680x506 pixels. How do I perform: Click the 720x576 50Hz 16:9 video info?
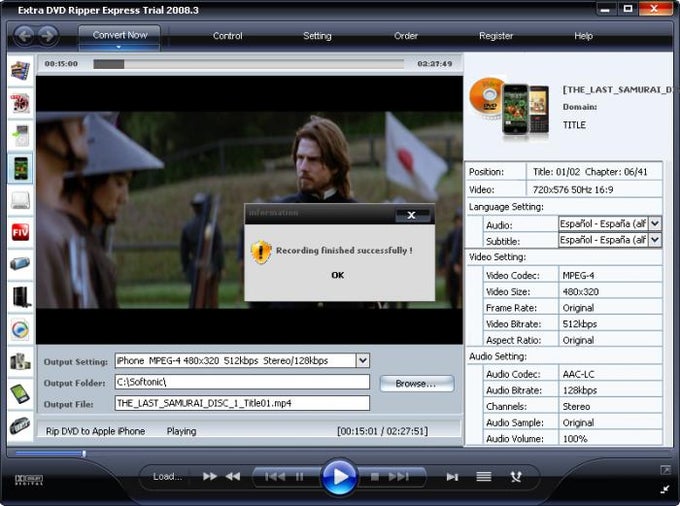(x=573, y=190)
